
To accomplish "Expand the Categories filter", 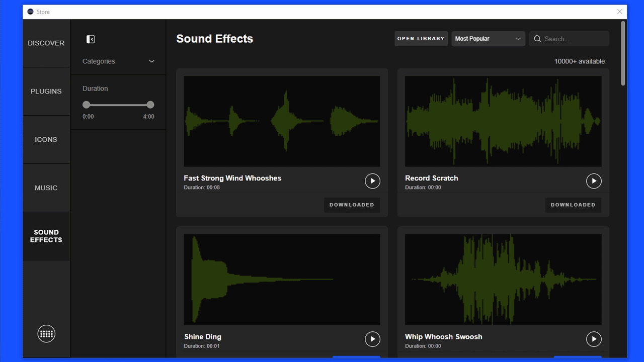I will [x=119, y=61].
